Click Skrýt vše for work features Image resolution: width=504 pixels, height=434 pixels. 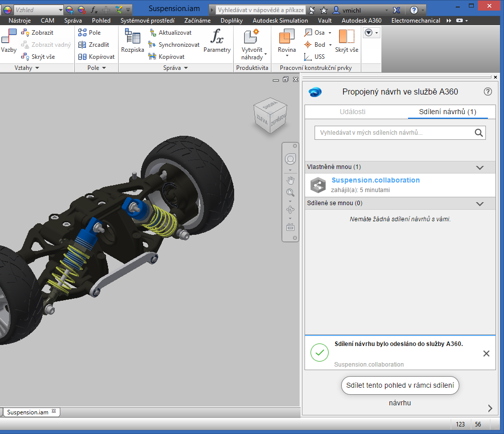tap(347, 41)
